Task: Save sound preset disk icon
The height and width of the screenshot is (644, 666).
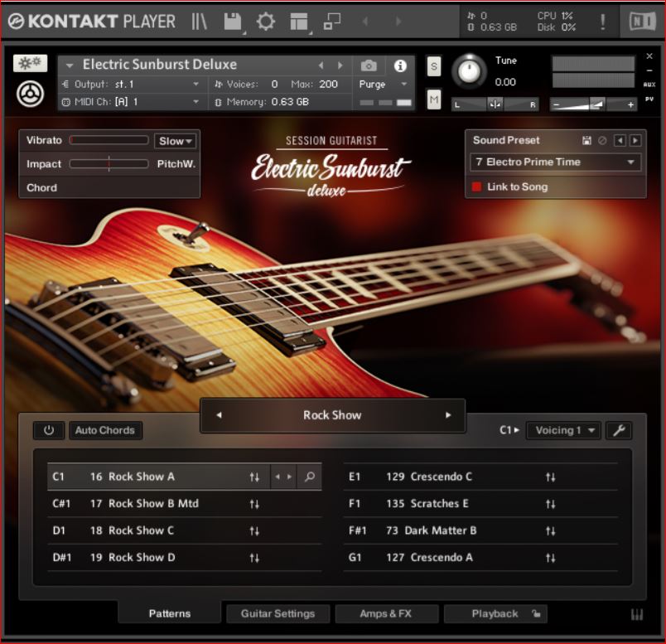Action: pos(586,140)
